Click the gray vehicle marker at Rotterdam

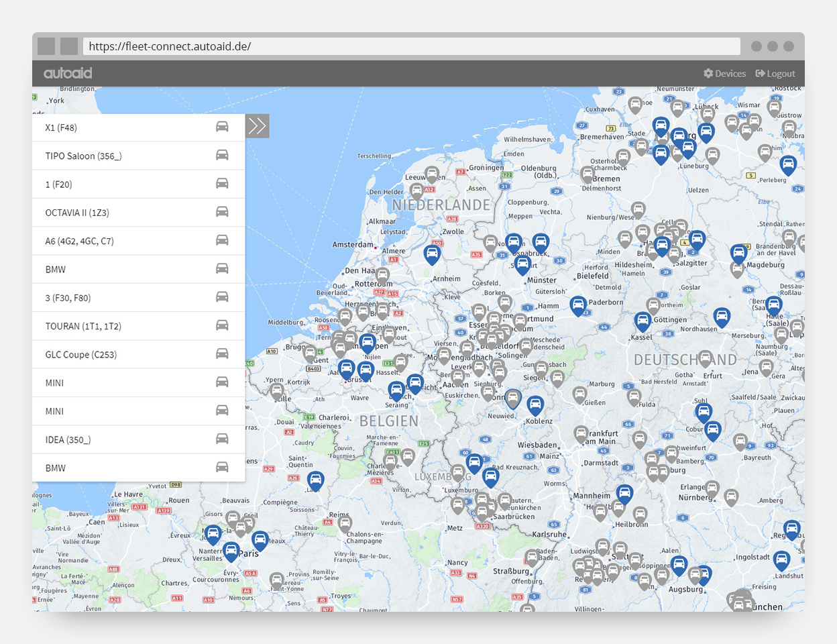click(x=382, y=276)
